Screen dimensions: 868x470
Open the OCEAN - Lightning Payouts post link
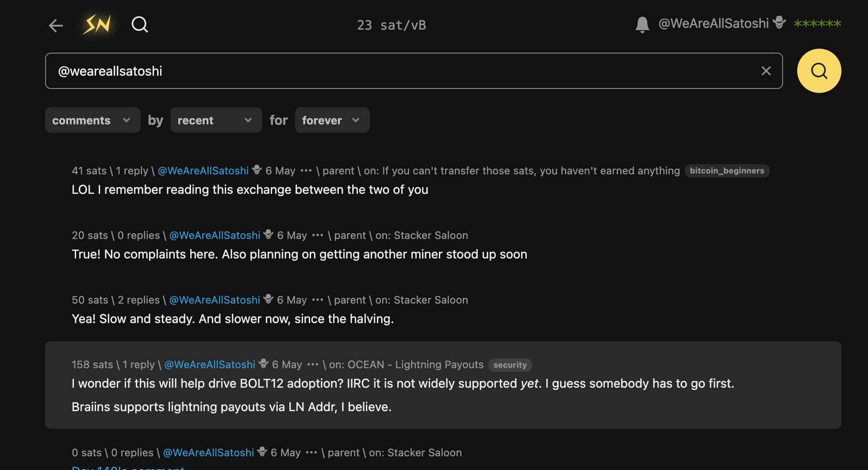[x=415, y=365]
